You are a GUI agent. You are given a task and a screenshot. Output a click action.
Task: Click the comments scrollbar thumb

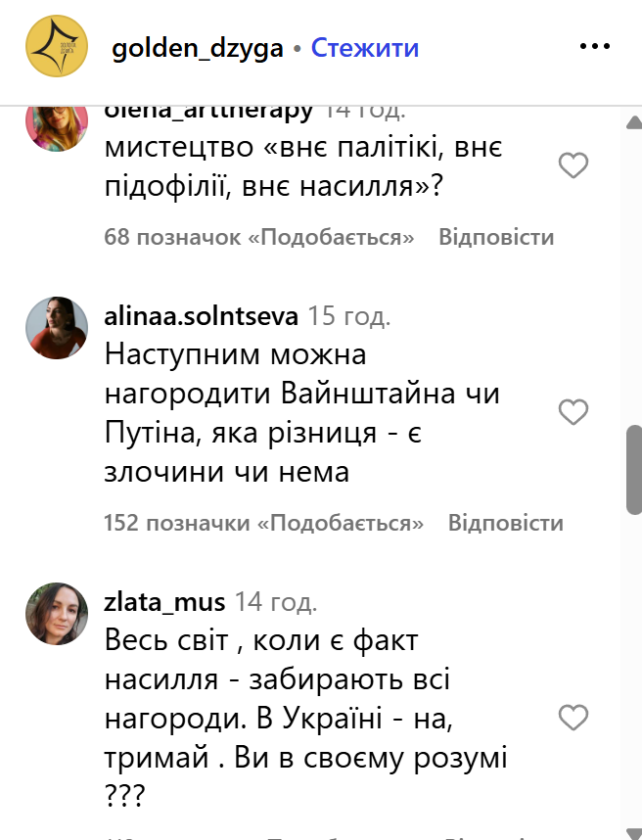(x=634, y=470)
